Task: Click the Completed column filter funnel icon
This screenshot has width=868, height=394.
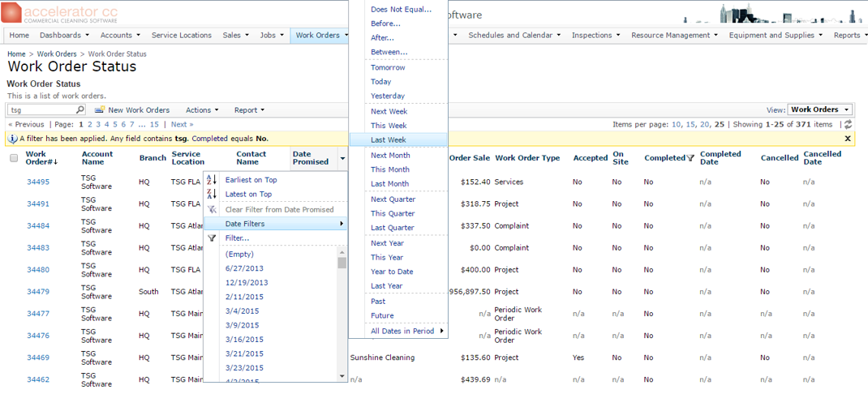Action: tap(690, 158)
